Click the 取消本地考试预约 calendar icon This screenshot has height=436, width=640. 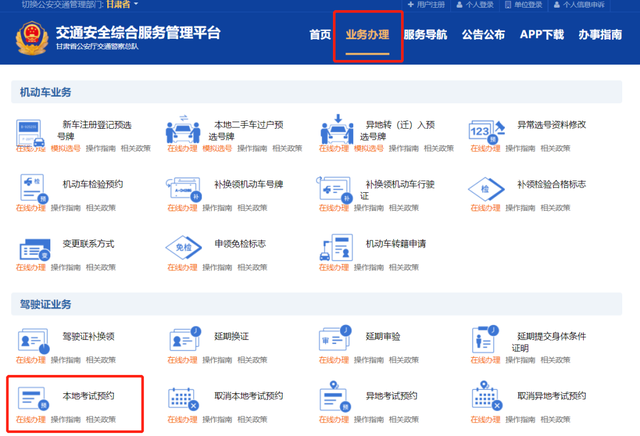(x=183, y=399)
